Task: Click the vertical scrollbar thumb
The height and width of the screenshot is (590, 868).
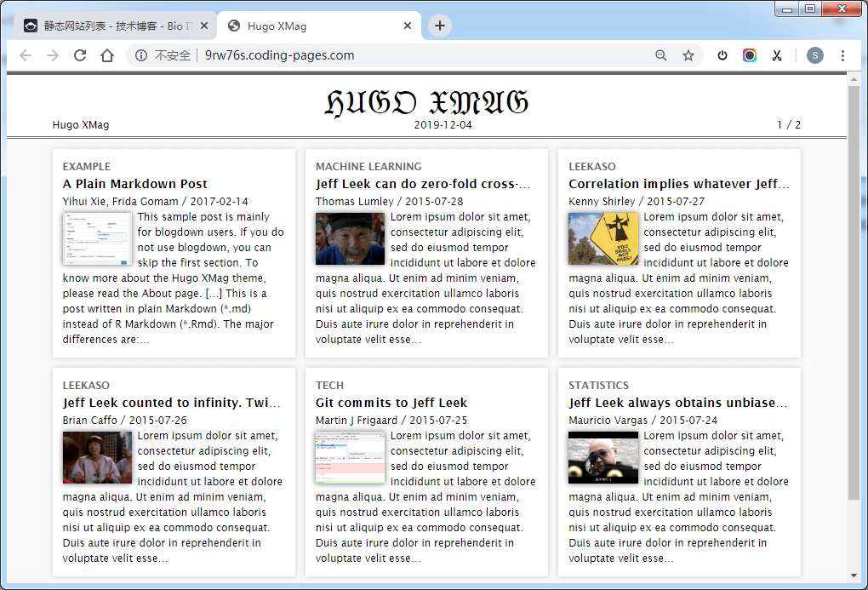Action: 854,293
